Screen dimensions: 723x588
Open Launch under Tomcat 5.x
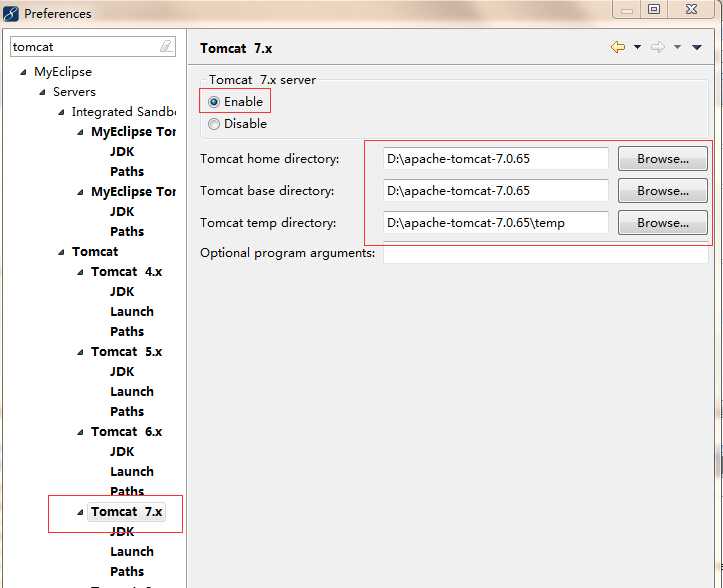(x=132, y=392)
